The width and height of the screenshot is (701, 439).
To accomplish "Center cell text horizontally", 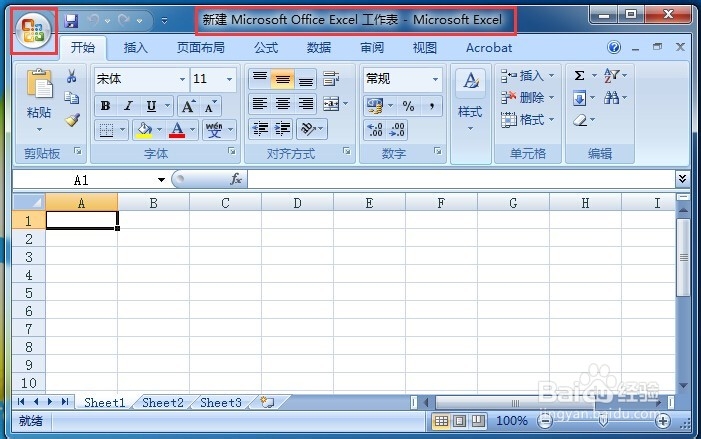I will point(283,104).
